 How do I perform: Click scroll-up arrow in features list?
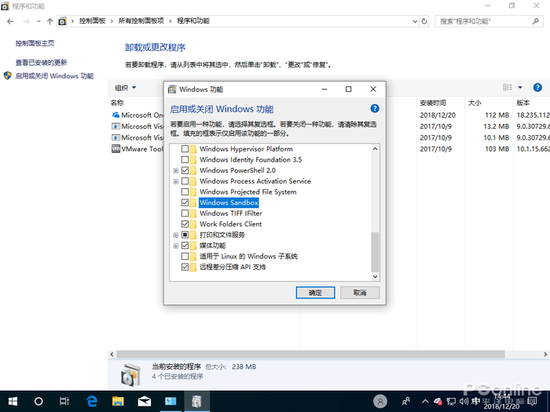pyautogui.click(x=375, y=149)
